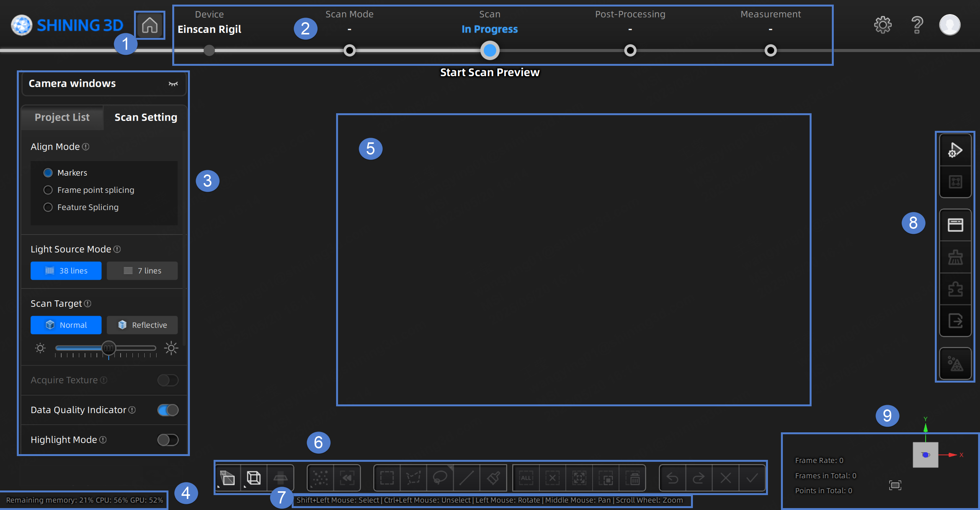
Task: Start scan preview with the play-gear icon
Action: [x=955, y=150]
